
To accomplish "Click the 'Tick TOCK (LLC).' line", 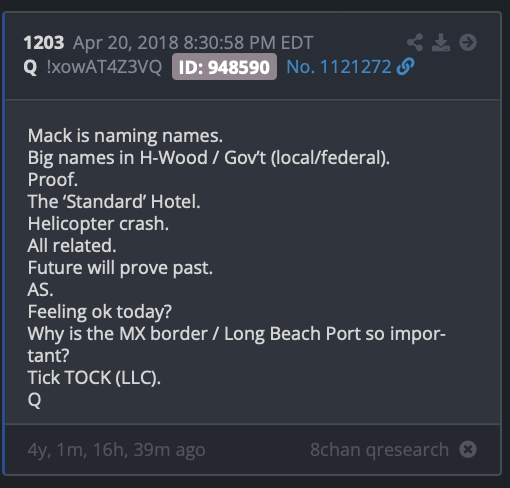I will pyautogui.click(x=94, y=378).
